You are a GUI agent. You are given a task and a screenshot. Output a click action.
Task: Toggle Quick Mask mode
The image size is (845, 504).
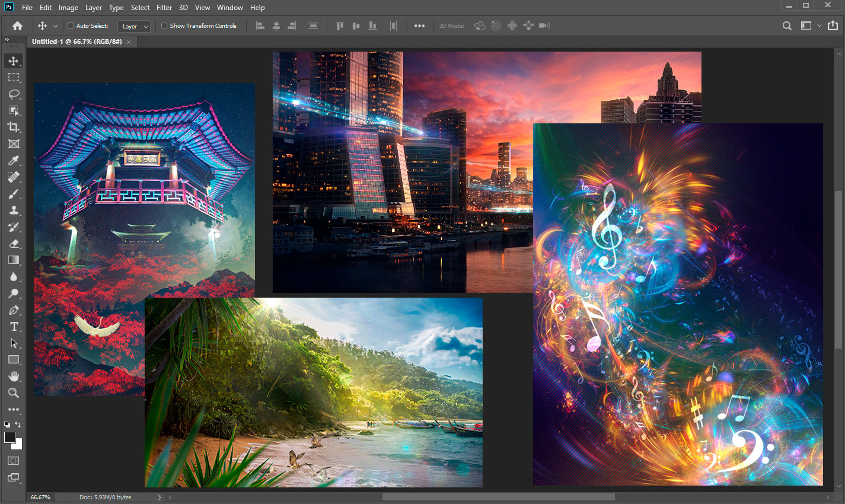point(14,461)
